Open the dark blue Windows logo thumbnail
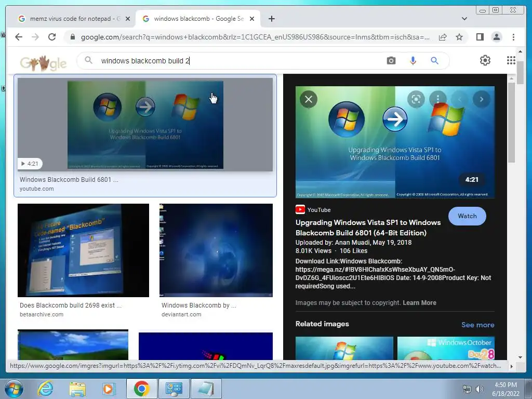The width and height of the screenshot is (532, 399). pyautogui.click(x=206, y=345)
